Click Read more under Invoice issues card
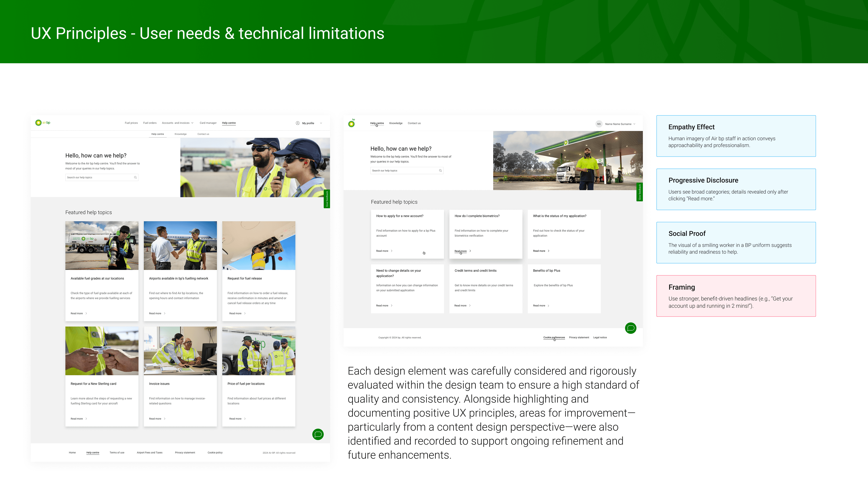 coord(155,419)
